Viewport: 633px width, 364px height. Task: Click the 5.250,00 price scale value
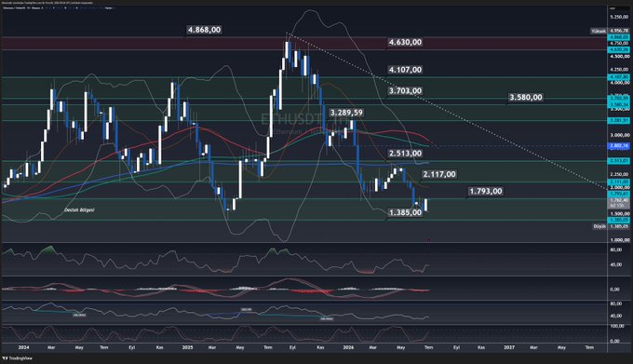[619, 17]
